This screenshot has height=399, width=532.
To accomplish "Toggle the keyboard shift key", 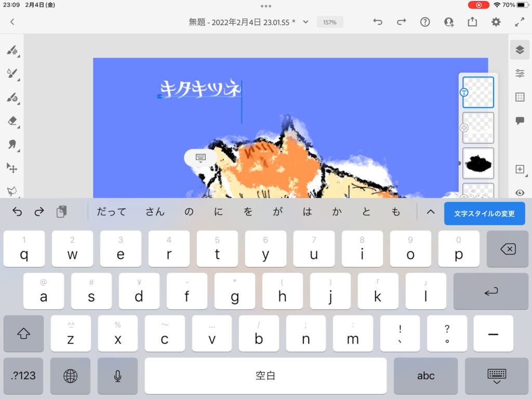I will [x=24, y=334].
